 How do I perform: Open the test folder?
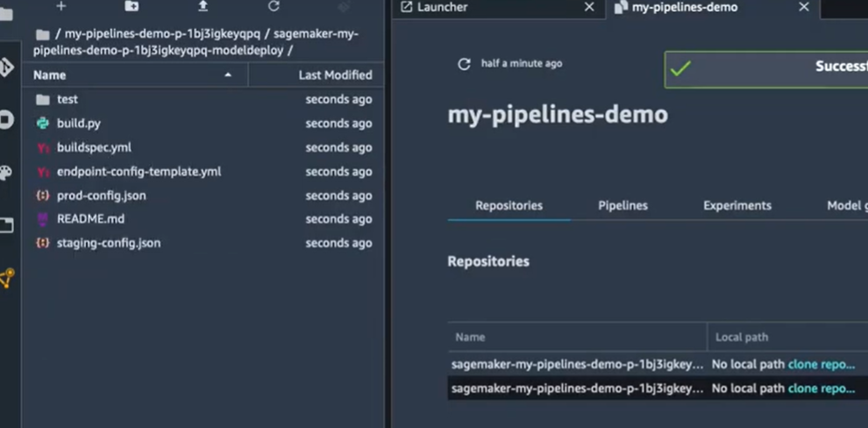67,100
